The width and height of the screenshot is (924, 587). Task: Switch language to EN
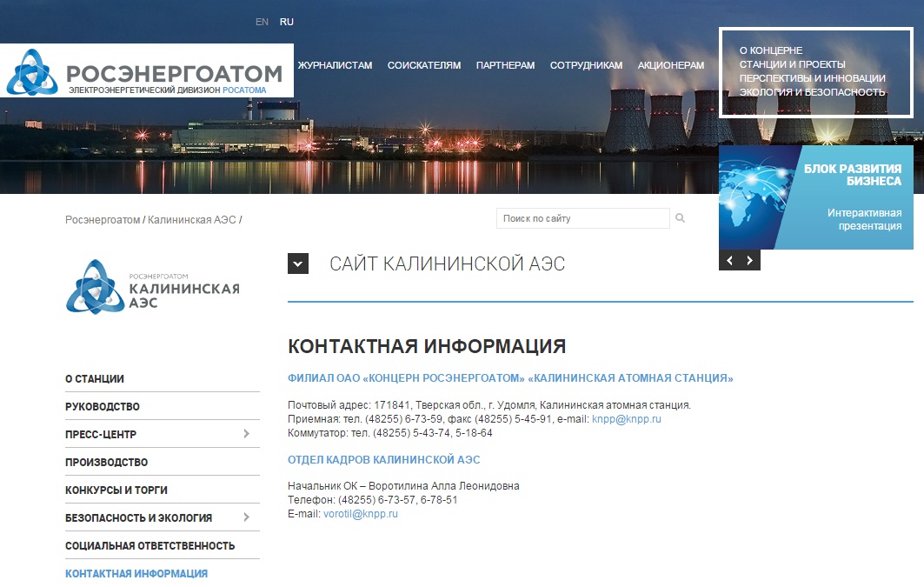click(262, 22)
